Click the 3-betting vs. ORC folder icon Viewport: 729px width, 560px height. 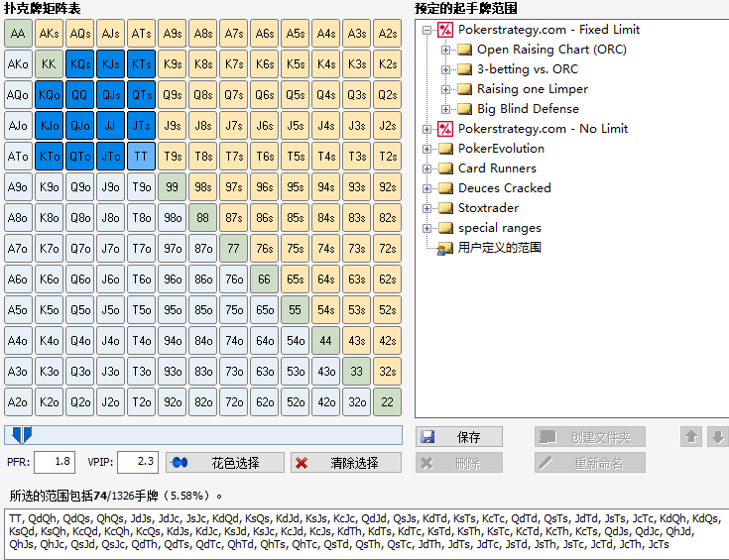[x=464, y=69]
